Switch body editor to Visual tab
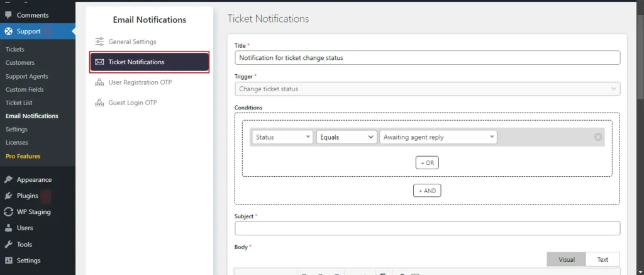644x275 pixels. (x=567, y=259)
